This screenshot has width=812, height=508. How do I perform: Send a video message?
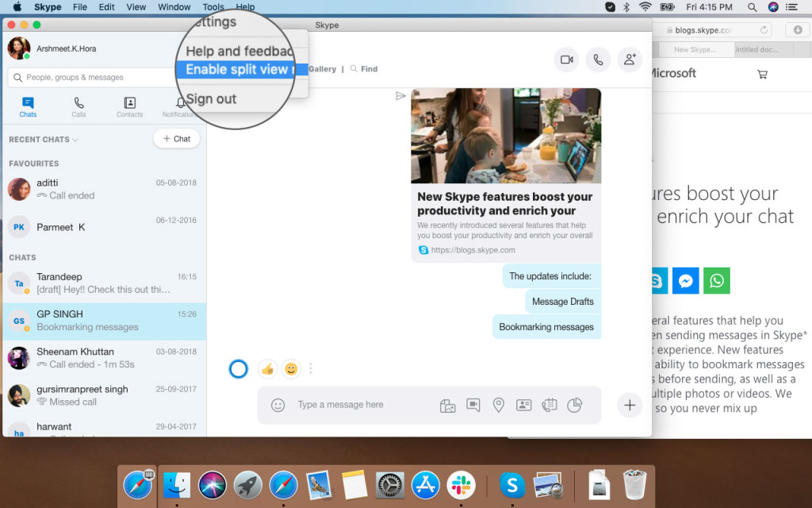point(473,405)
